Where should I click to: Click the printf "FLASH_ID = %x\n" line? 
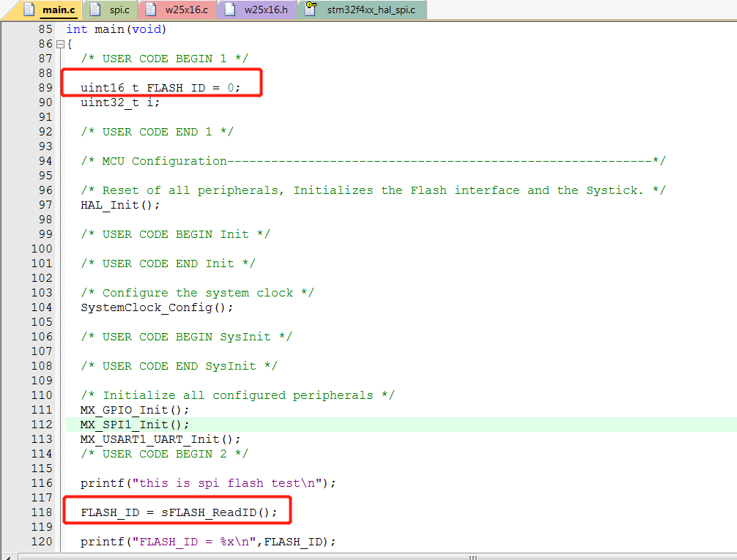[x=208, y=542]
